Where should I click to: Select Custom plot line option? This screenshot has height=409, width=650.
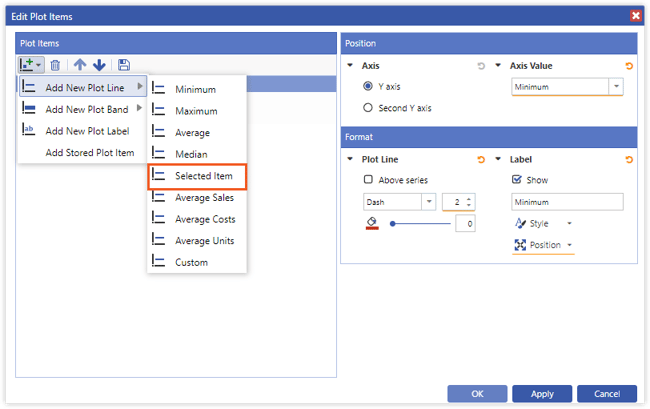(197, 262)
